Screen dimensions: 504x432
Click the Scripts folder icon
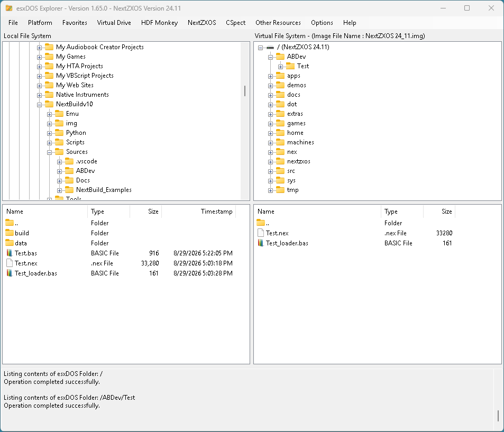click(x=59, y=142)
